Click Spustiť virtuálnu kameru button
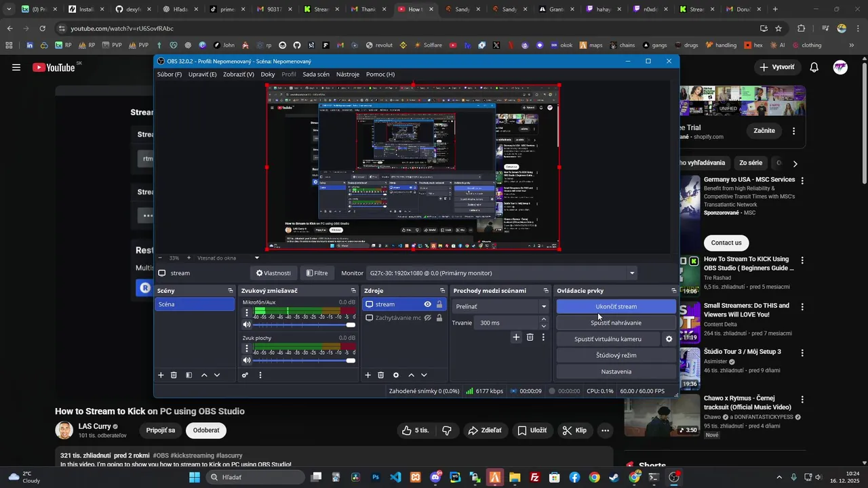868x488 pixels. [608, 339]
